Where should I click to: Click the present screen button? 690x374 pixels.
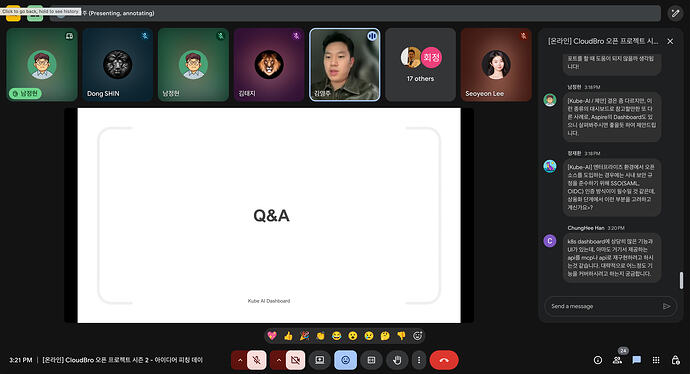pyautogui.click(x=320, y=360)
